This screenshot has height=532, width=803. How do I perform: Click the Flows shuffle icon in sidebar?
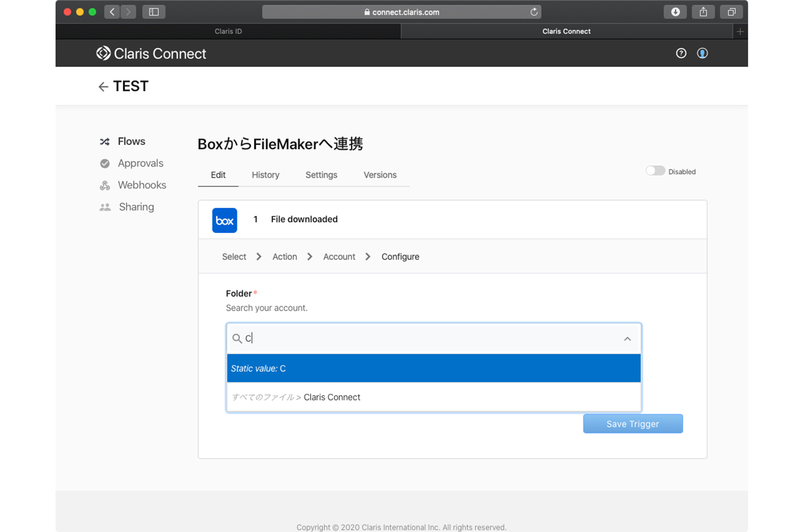point(105,142)
